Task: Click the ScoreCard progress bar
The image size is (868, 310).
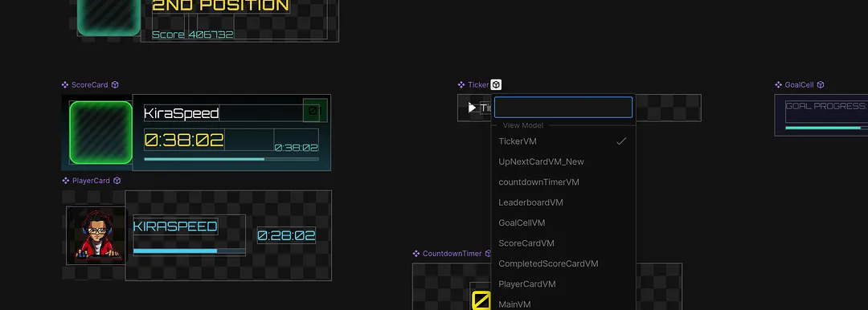Action: [x=231, y=160]
